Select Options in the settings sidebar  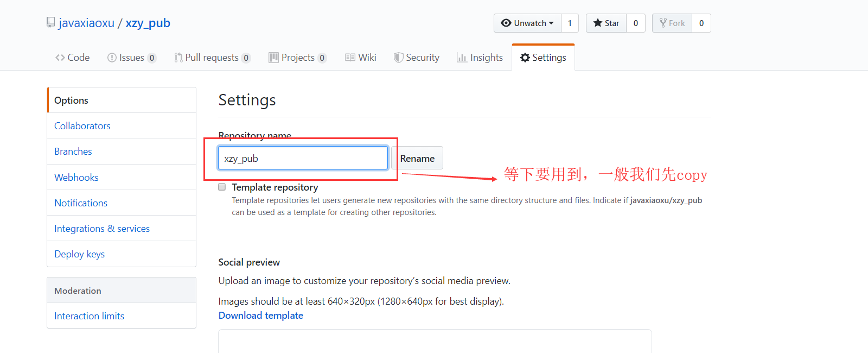122,100
